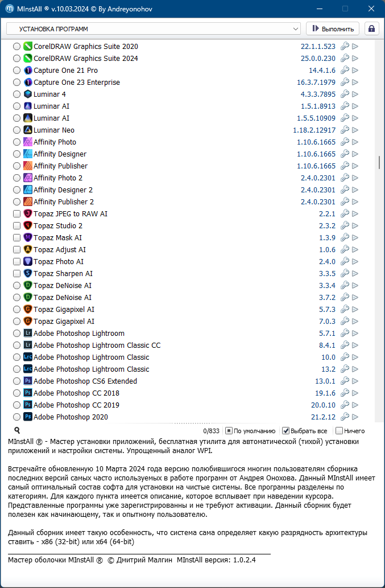Click the Adobe Photoshop CS6 Extended icon

tap(28, 381)
